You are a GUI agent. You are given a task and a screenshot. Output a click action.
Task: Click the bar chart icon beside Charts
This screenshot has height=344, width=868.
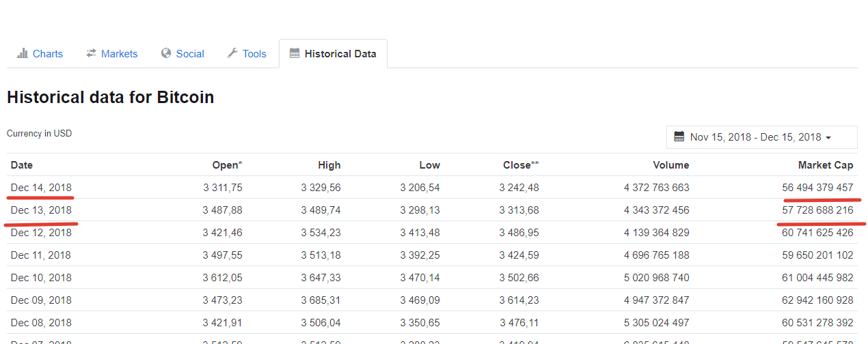[x=23, y=53]
